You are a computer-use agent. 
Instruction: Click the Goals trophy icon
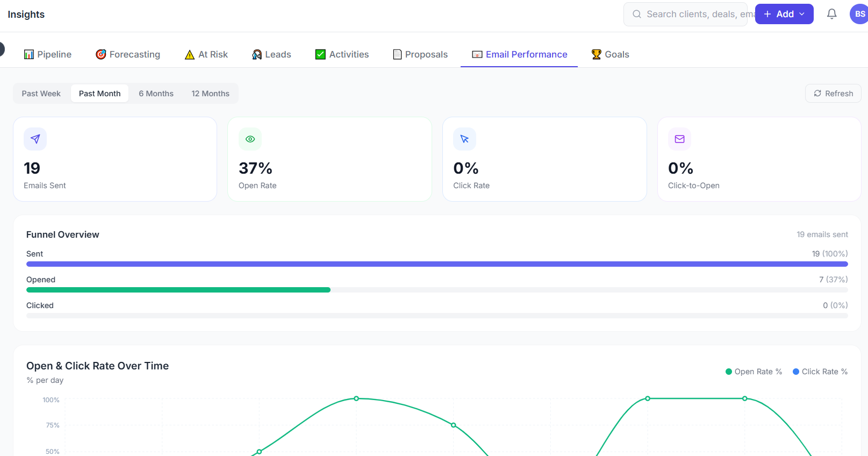coord(597,54)
